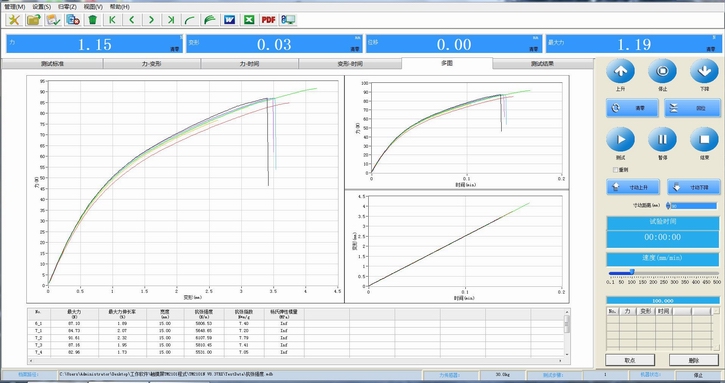Export data using the Excel icon

point(249,19)
